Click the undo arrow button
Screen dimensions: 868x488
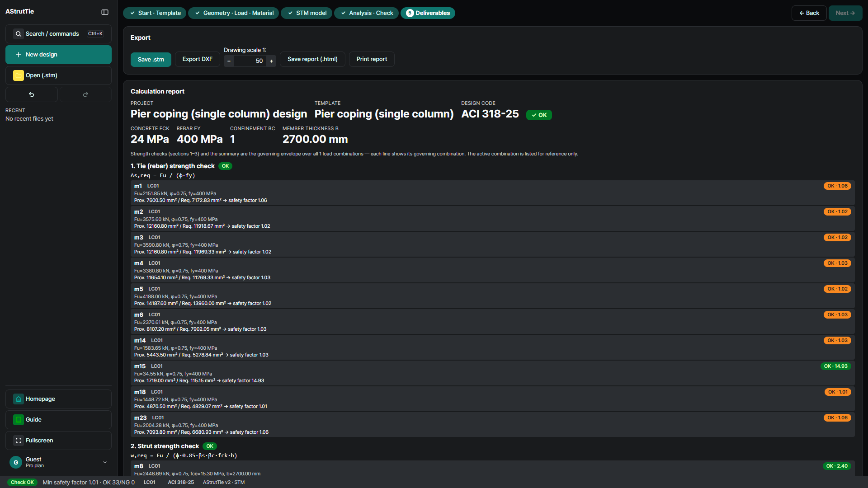tap(32, 94)
